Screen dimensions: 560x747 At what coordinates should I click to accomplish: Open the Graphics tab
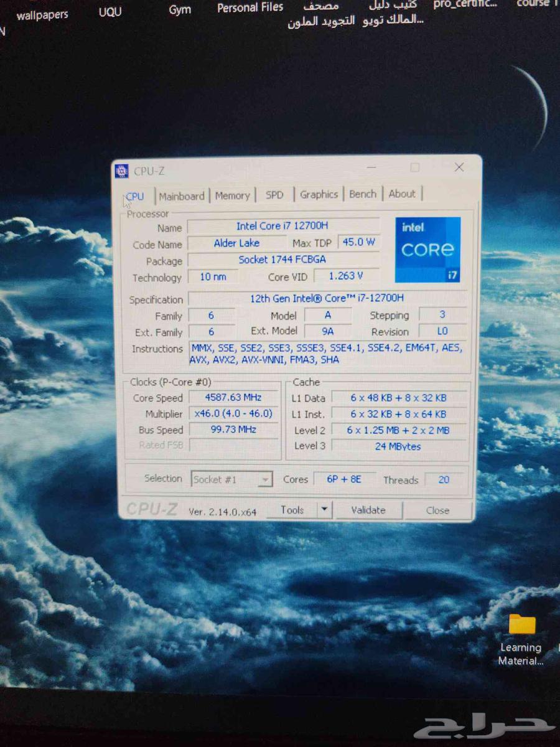[x=319, y=194]
